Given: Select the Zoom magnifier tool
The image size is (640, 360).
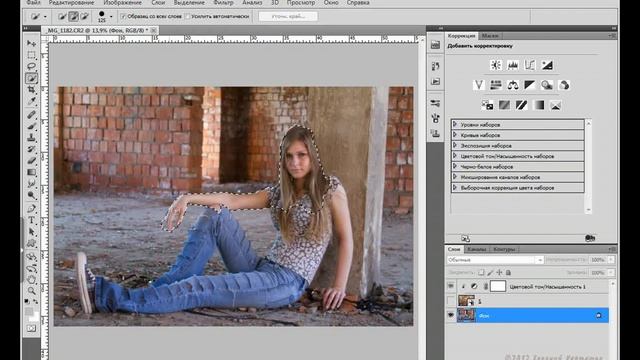Looking at the screenshot, I should (x=31, y=291).
